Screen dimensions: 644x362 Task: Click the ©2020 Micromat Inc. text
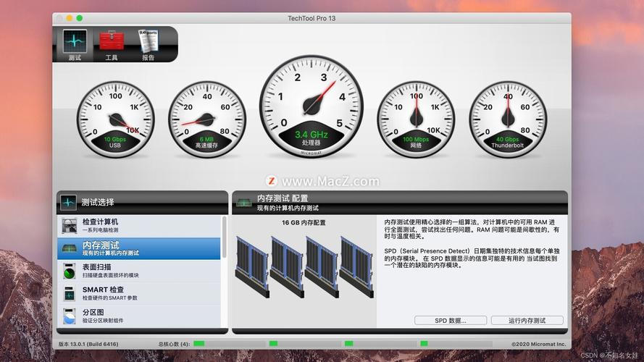click(538, 344)
